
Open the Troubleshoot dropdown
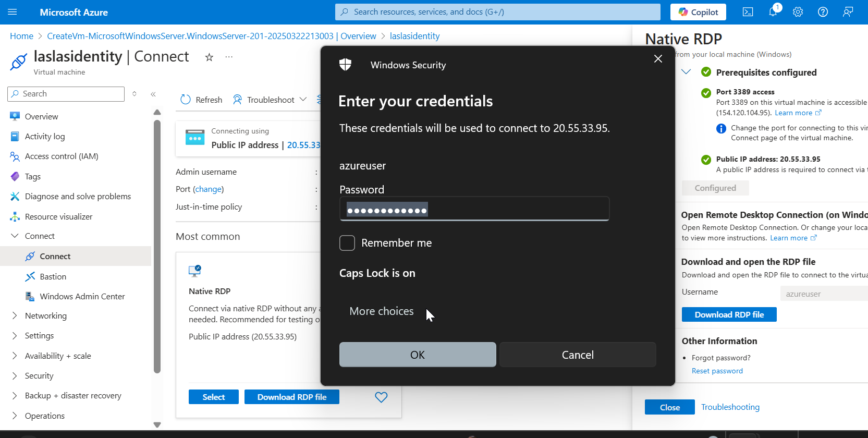(x=270, y=100)
